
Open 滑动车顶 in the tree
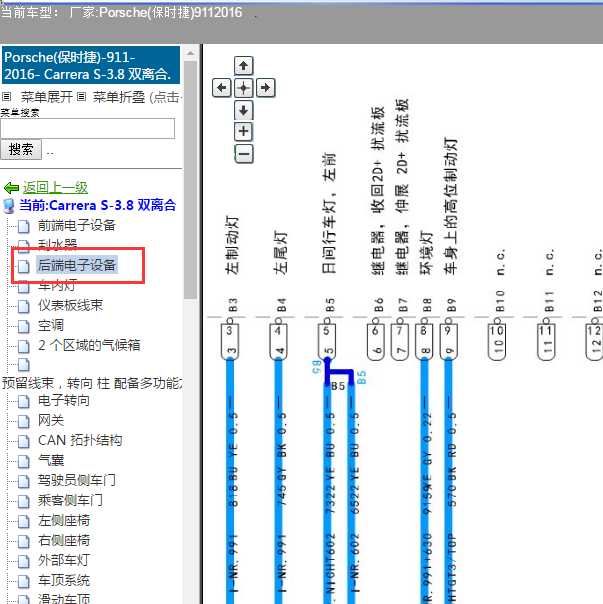[x=64, y=599]
